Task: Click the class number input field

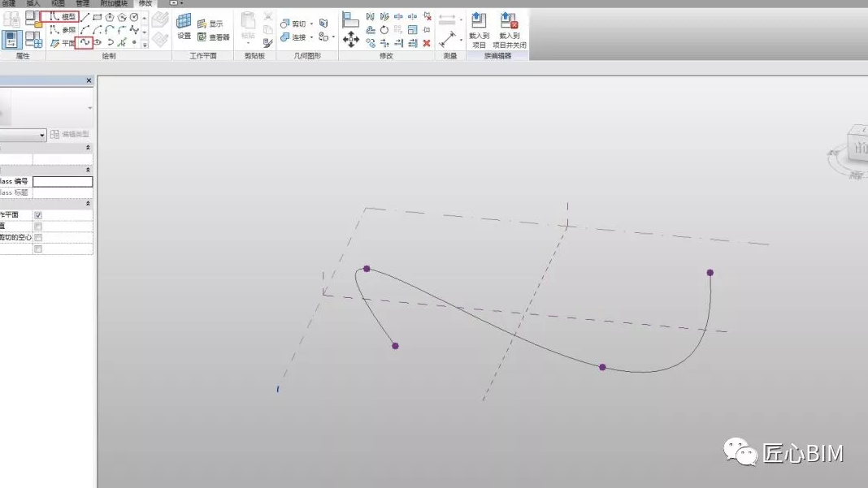Action: coord(63,182)
